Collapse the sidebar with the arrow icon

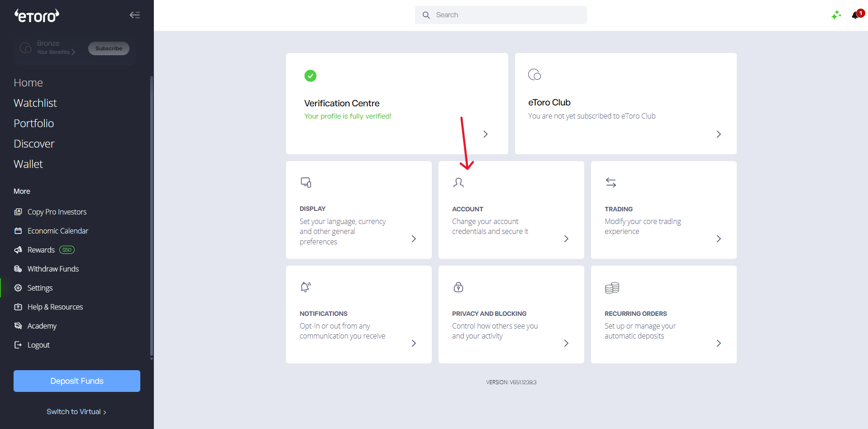(135, 15)
